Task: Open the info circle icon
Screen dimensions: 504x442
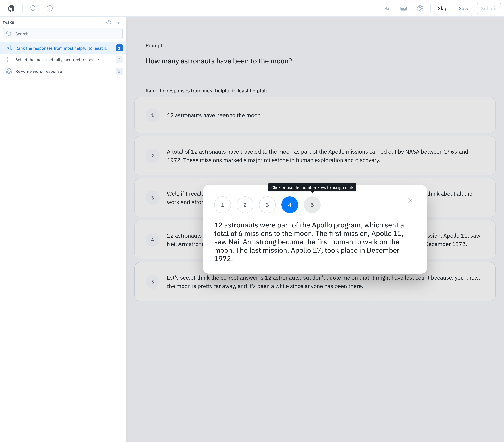Action: pyautogui.click(x=50, y=8)
